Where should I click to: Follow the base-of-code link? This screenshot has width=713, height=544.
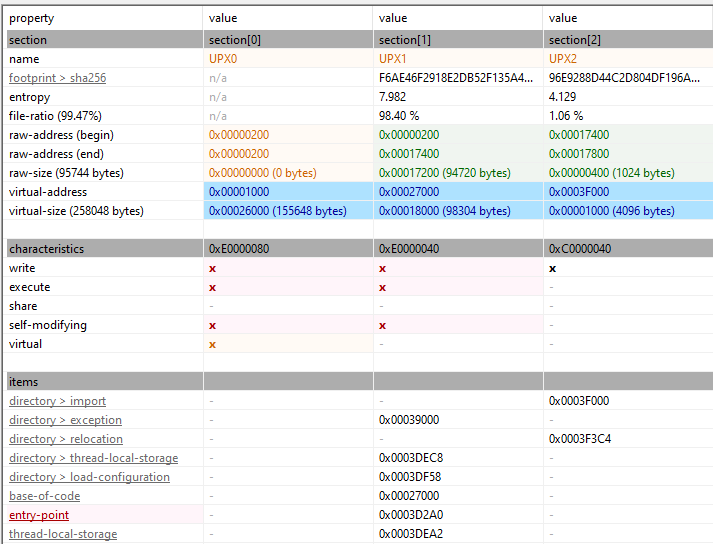coord(45,496)
